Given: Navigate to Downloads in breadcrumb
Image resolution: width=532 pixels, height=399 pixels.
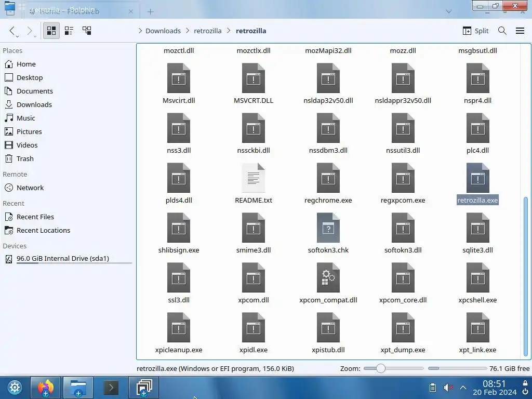Looking at the screenshot, I should click(163, 31).
